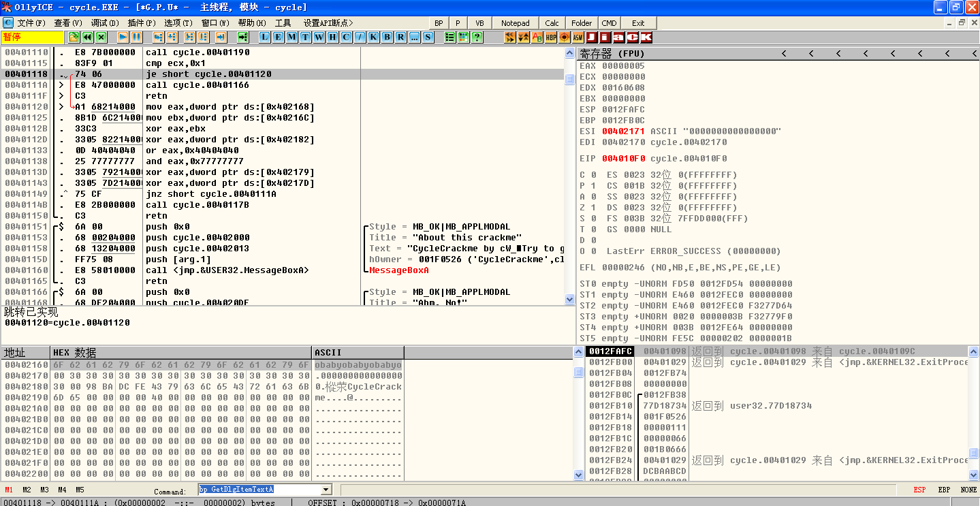
Task: Open the 窗口(W) menu
Action: click(215, 23)
